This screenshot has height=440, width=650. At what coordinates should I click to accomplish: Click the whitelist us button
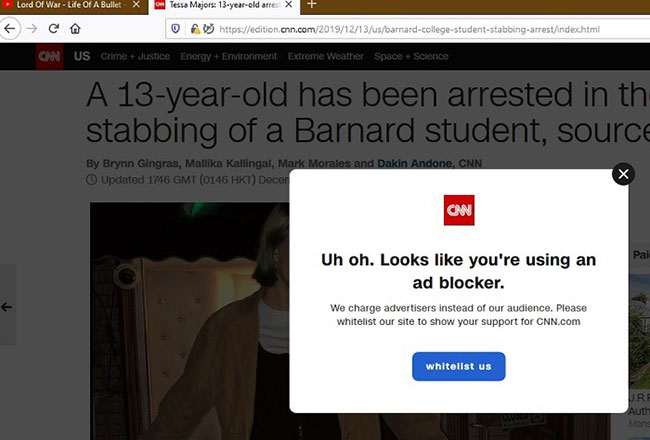coord(458,367)
